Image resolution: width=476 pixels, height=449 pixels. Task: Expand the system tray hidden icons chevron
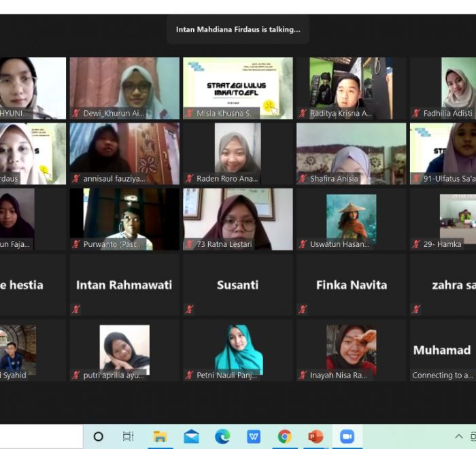coord(459,437)
